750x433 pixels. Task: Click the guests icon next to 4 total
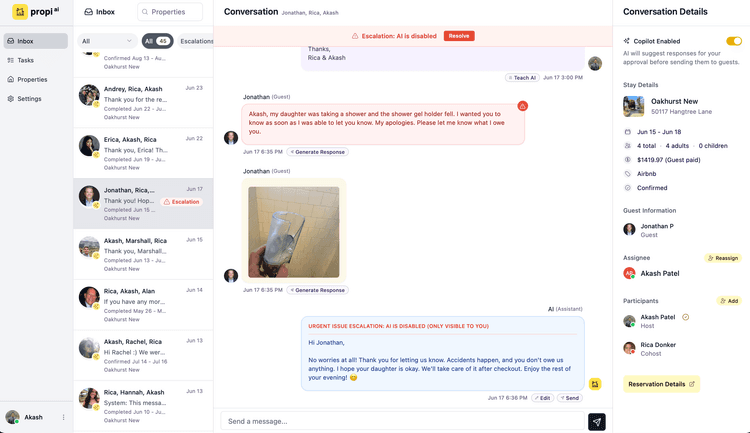(x=628, y=146)
